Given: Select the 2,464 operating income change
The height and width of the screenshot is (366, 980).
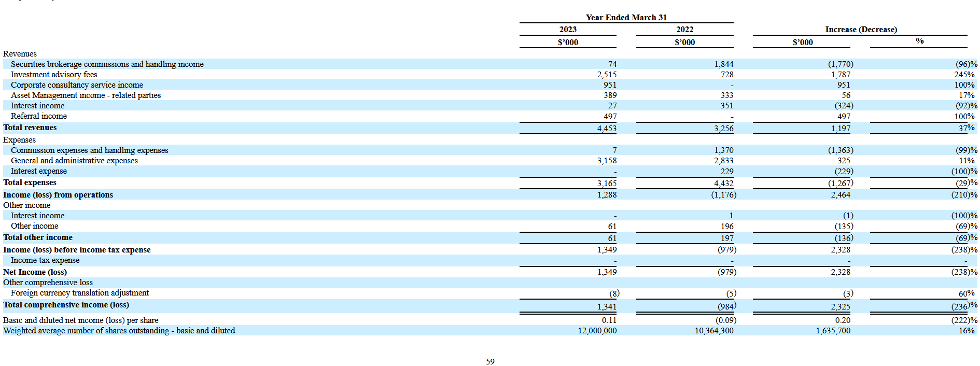Looking at the screenshot, I should [841, 195].
